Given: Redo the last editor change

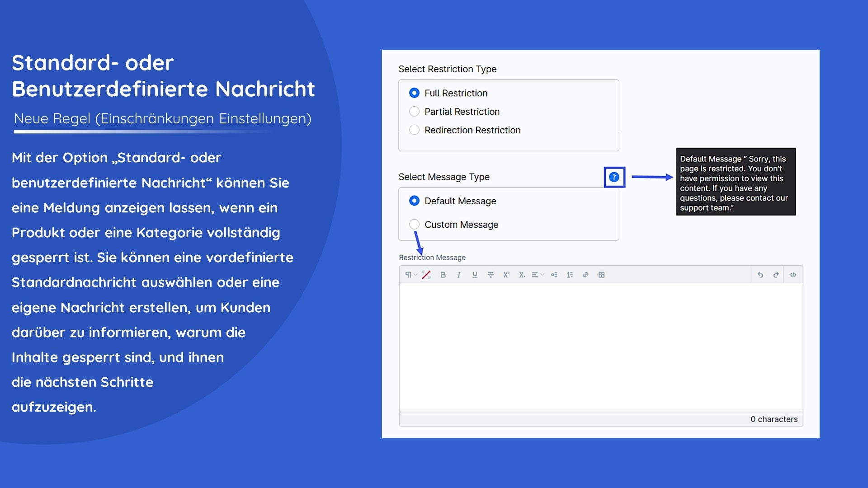Looking at the screenshot, I should point(776,275).
